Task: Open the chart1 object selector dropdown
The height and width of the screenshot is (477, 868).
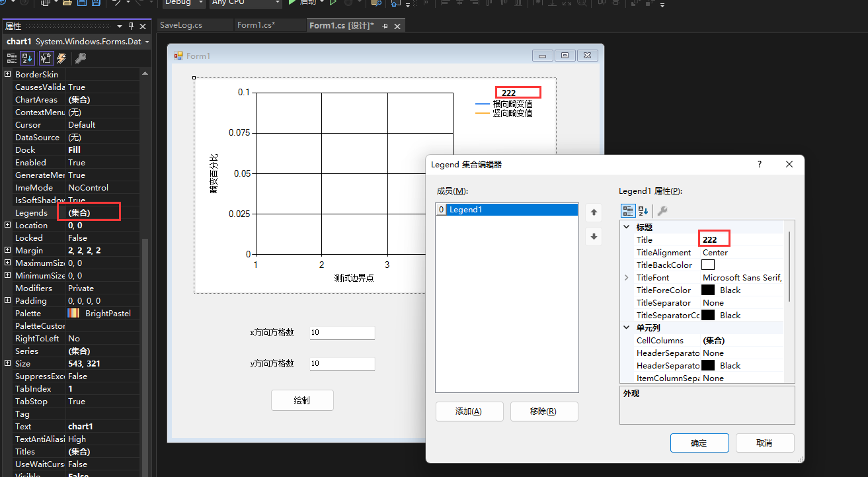Action: point(146,42)
